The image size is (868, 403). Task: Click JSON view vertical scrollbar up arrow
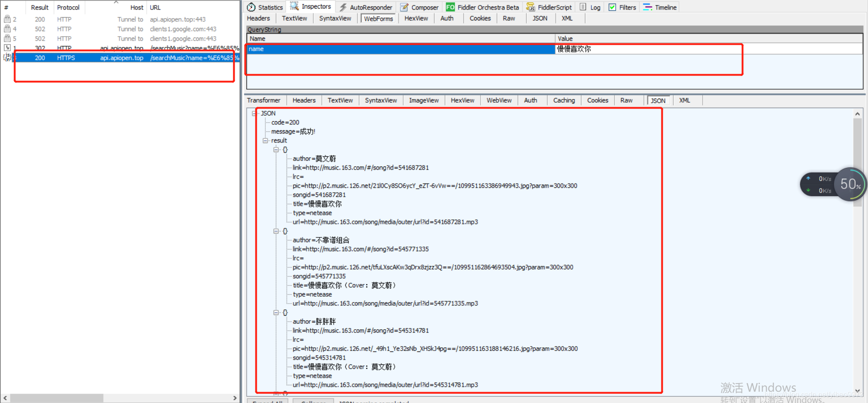tap(858, 114)
